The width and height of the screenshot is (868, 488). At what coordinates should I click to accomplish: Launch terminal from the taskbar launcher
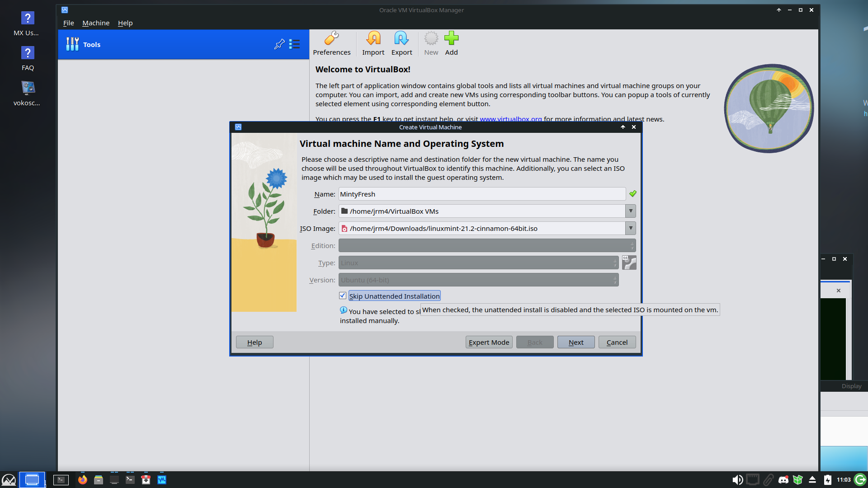click(61, 480)
